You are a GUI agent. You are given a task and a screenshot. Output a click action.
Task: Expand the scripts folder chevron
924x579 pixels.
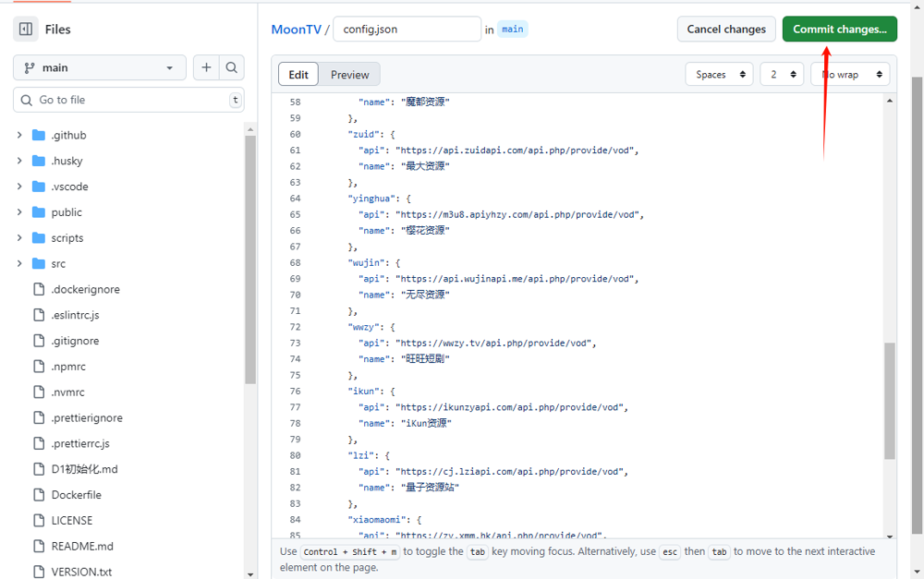tap(19, 238)
